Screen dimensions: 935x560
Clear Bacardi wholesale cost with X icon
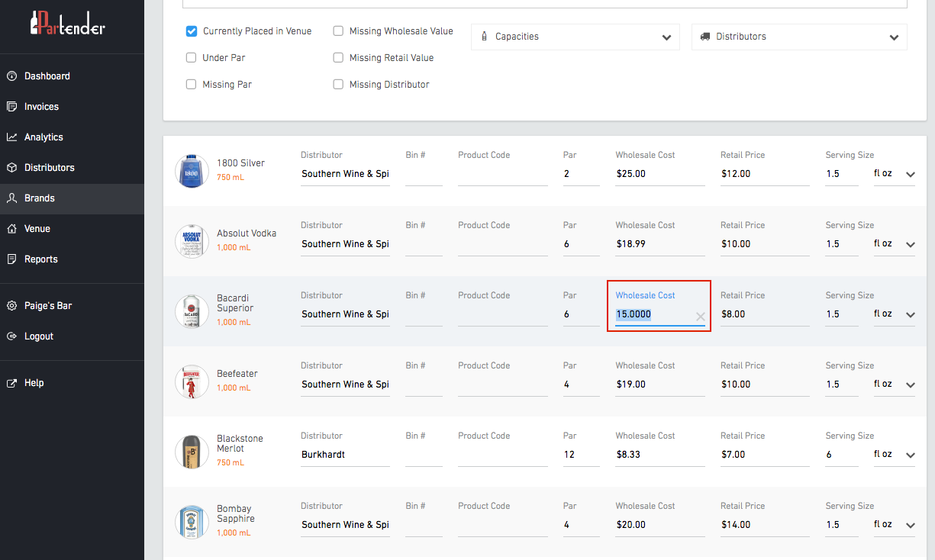tap(700, 317)
